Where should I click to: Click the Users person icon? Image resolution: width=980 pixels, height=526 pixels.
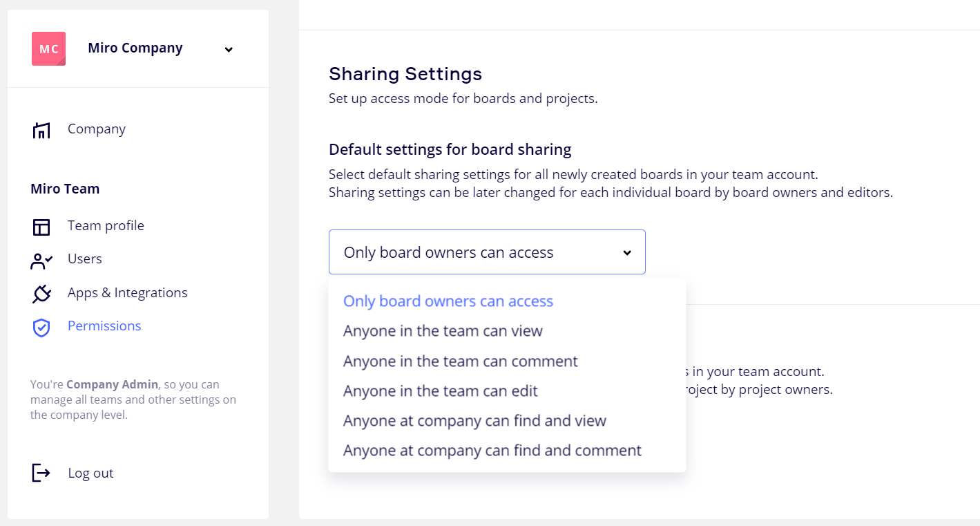pyautogui.click(x=41, y=260)
